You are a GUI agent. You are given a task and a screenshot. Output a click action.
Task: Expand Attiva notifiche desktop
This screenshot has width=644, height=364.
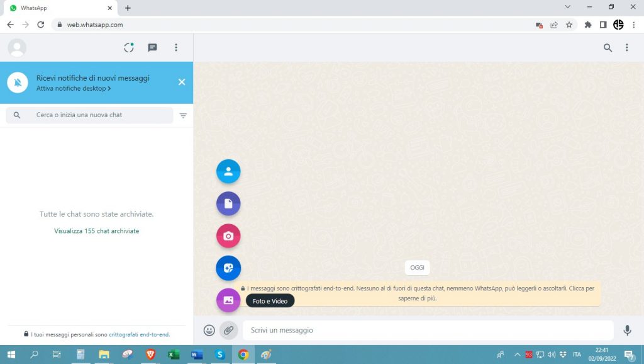(x=74, y=89)
